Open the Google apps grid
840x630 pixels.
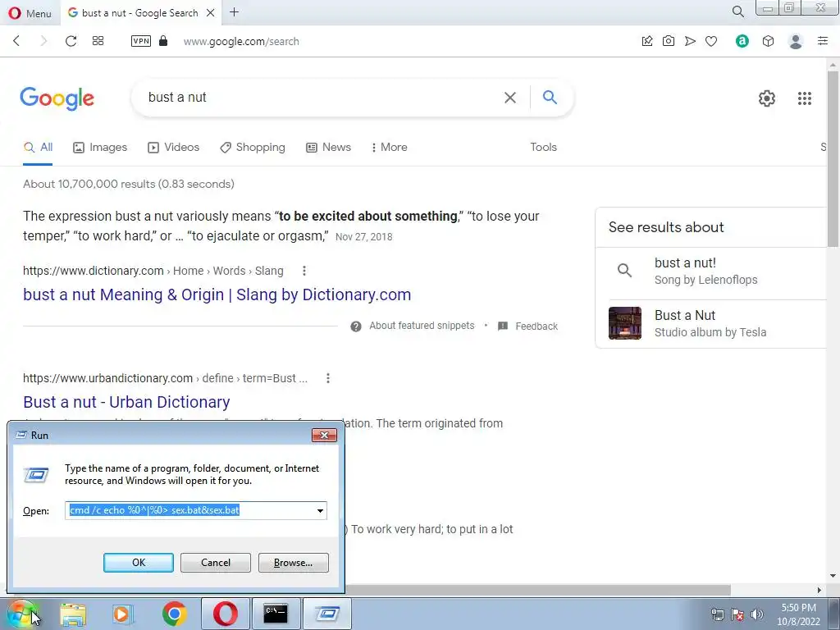point(805,98)
